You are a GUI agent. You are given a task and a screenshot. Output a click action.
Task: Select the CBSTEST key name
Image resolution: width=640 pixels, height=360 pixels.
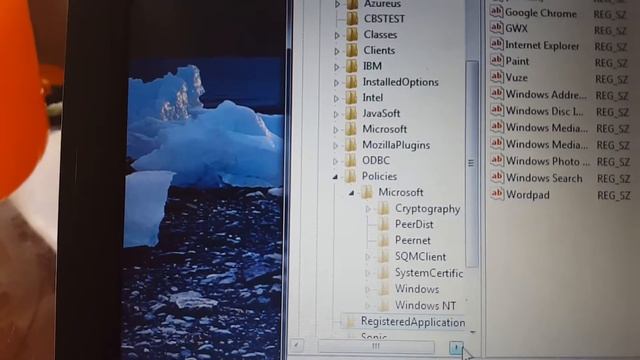[x=384, y=19]
